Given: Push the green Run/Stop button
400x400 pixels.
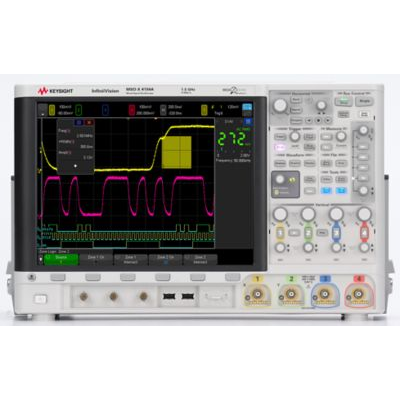Looking at the screenshot, I should tap(344, 101).
